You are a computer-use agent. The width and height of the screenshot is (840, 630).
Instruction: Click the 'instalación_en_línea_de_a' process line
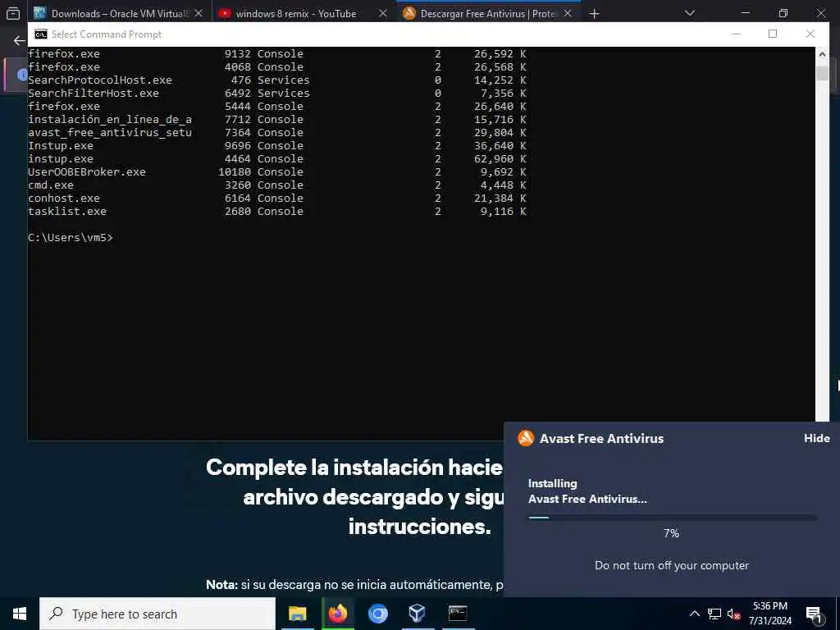277,120
